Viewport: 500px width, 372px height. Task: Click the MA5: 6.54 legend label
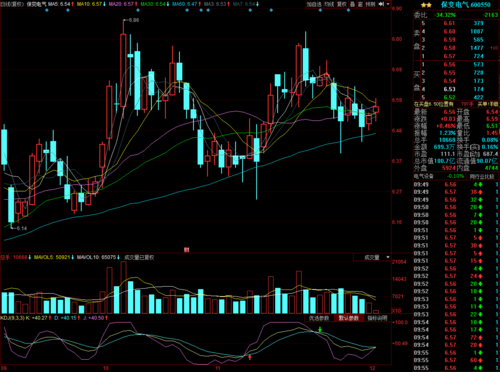point(59,4)
